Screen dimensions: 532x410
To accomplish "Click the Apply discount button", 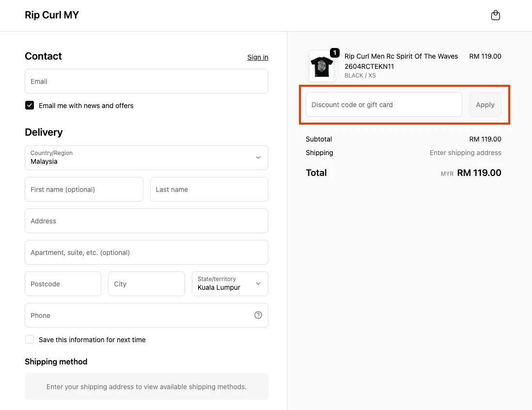I will (x=485, y=105).
